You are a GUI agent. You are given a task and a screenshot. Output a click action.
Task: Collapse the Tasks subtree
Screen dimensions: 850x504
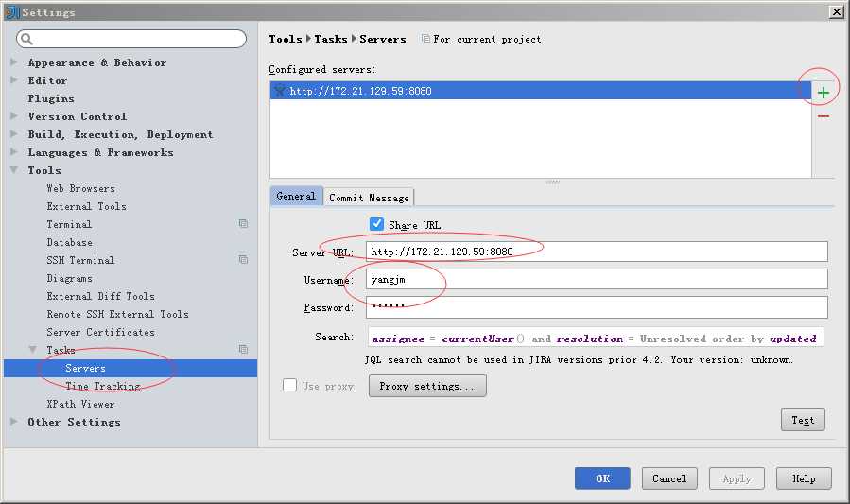33,350
